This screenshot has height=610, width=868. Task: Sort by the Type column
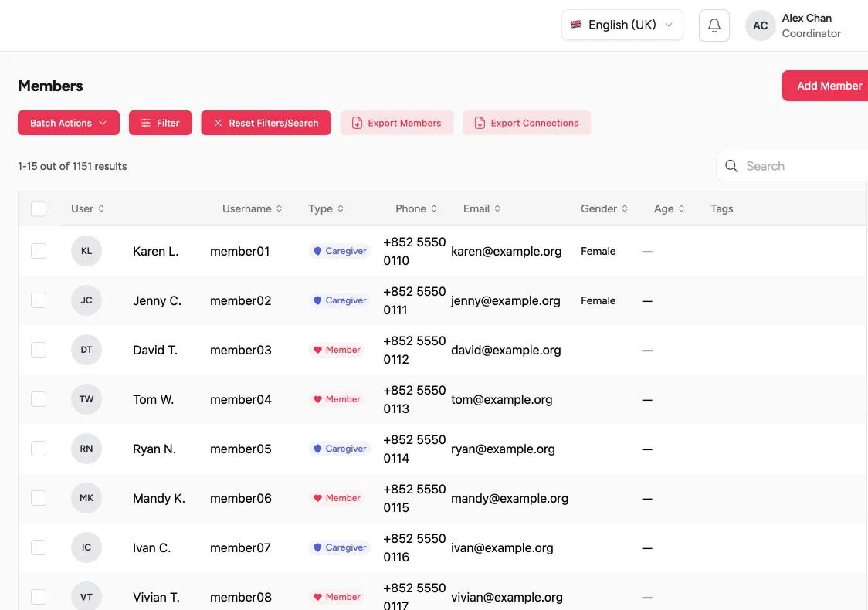point(326,208)
